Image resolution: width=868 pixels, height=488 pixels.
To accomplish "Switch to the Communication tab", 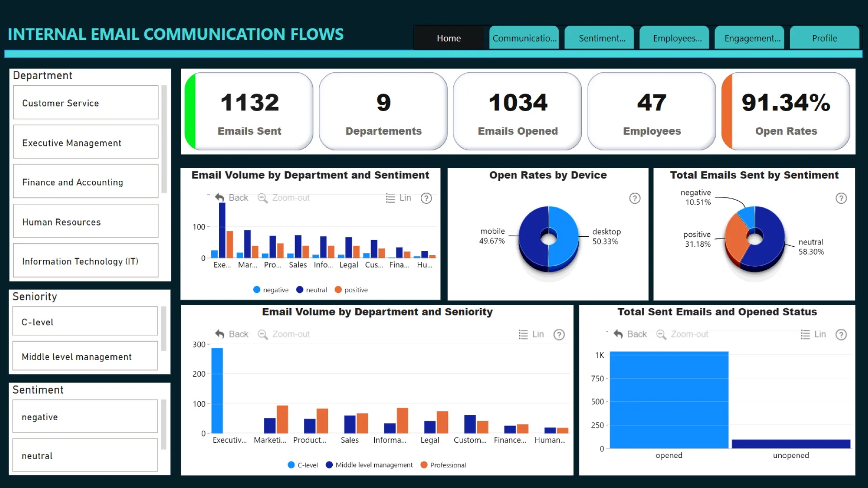I will tap(524, 38).
